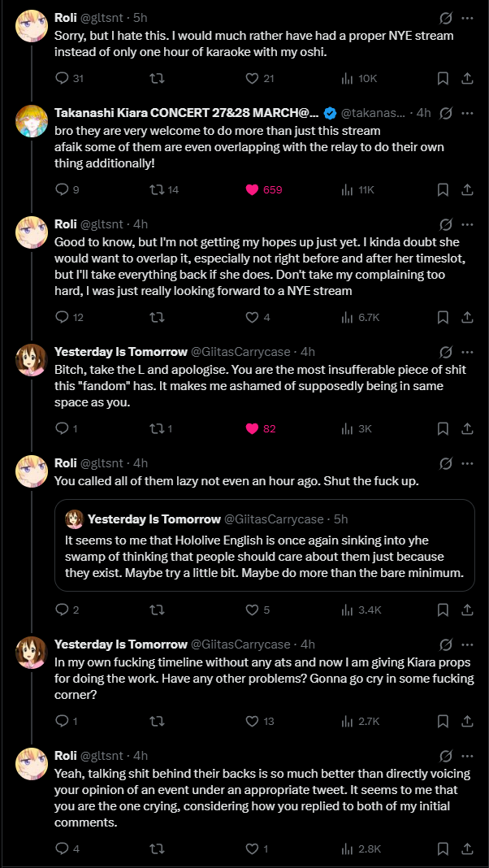Bookmark Roli's 'Shut the fuck up' tweet
489x868 pixels.
[443, 610]
